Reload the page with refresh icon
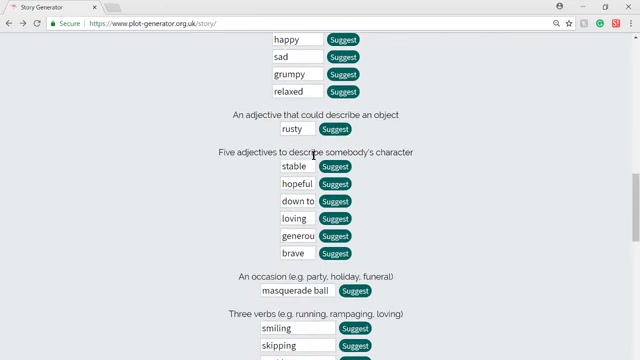The width and height of the screenshot is (640, 360). point(37,24)
